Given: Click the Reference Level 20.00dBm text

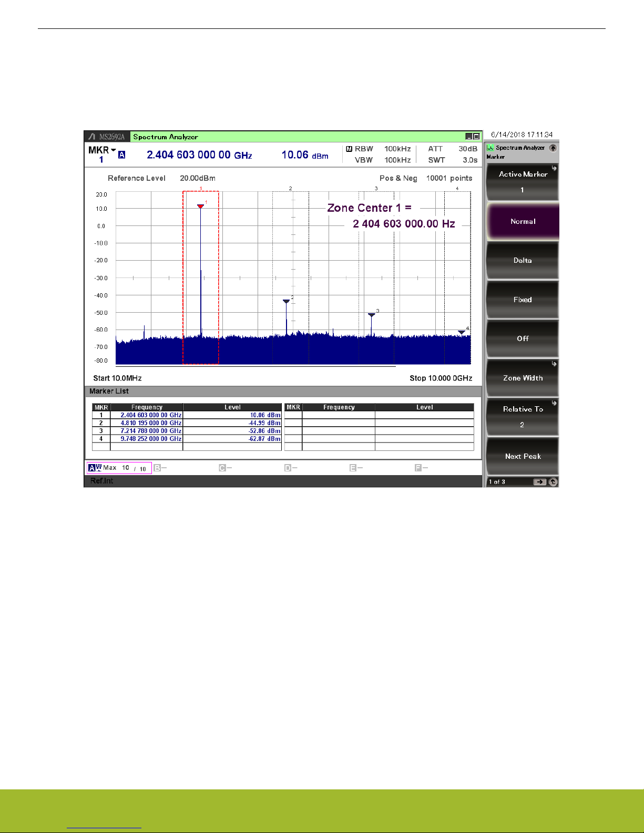Looking at the screenshot, I should coord(161,178).
